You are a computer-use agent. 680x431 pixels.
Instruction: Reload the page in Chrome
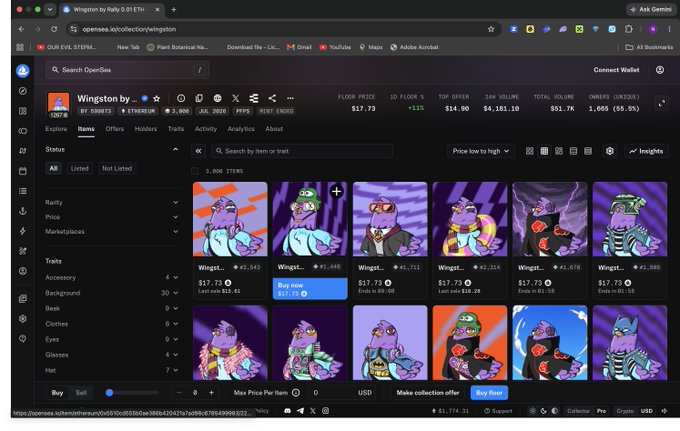click(x=54, y=29)
